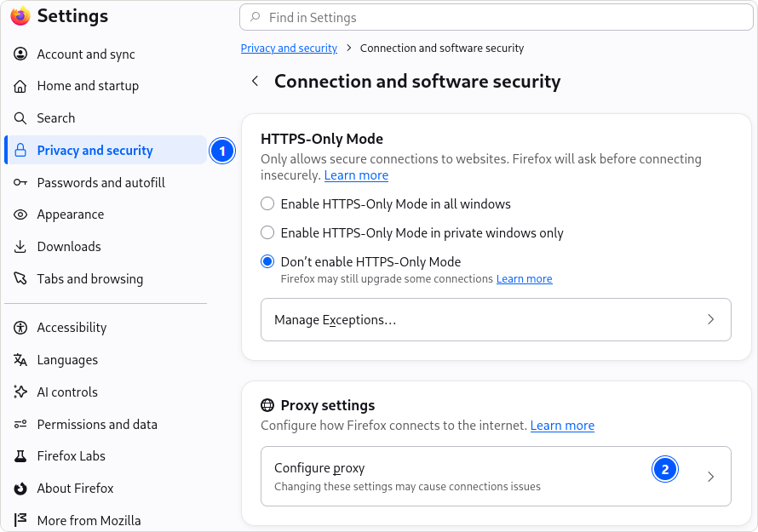Click the Search magnifier icon in sidebar
The image size is (758, 532).
(20, 118)
